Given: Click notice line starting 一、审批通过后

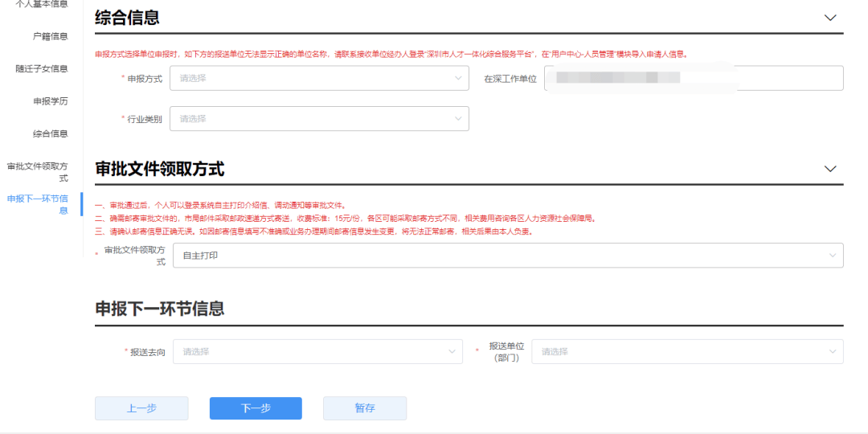Looking at the screenshot, I should (220, 206).
